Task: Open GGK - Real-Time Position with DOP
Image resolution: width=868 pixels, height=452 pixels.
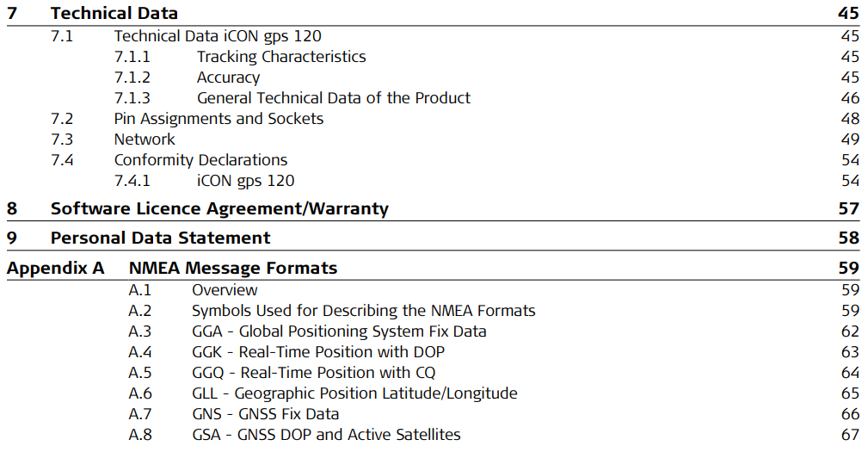Action: (318, 352)
